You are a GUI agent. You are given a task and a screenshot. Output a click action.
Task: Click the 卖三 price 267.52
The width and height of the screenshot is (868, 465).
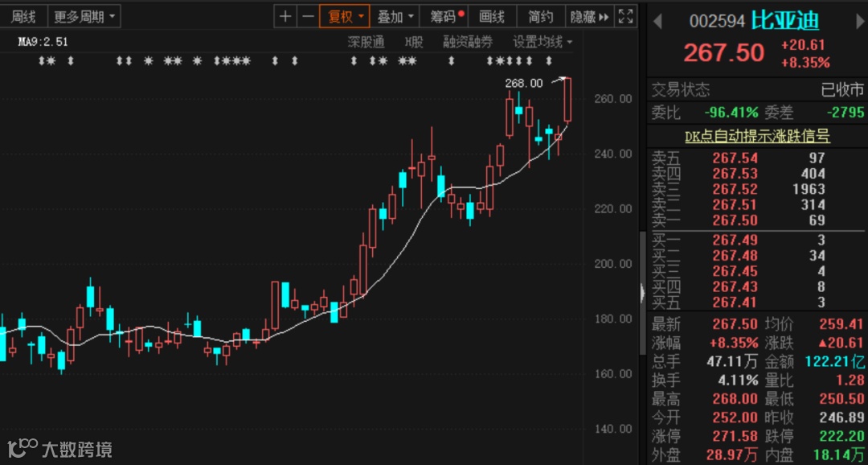[735, 190]
